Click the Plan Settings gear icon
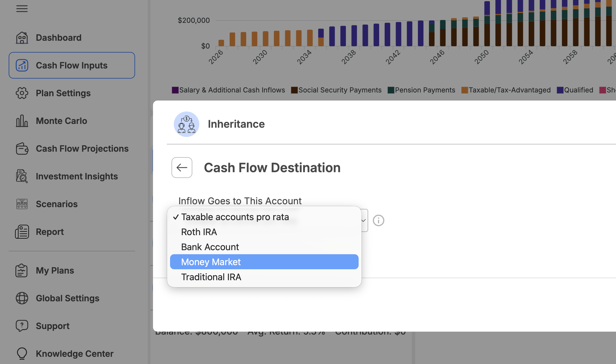616x364 pixels. (22, 93)
